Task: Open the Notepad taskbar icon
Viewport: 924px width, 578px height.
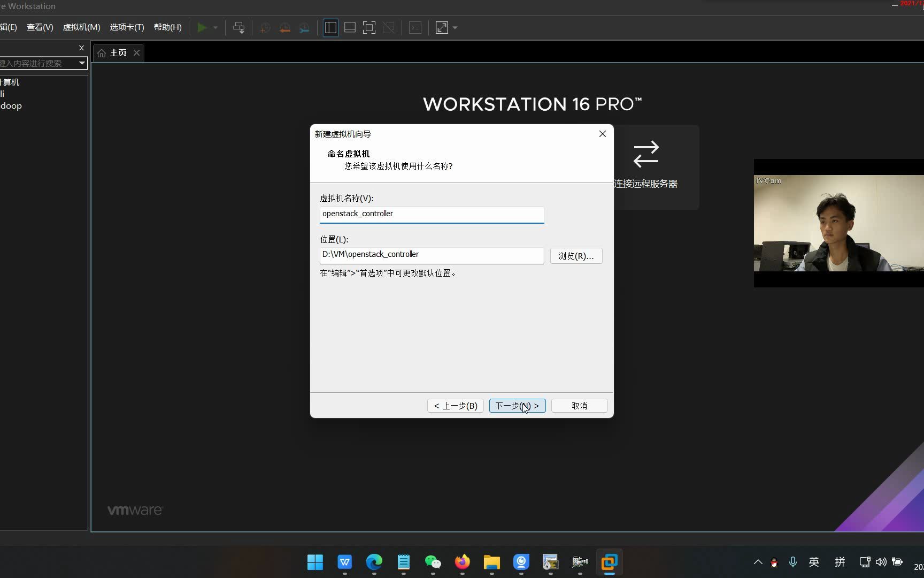Action: pos(403,562)
